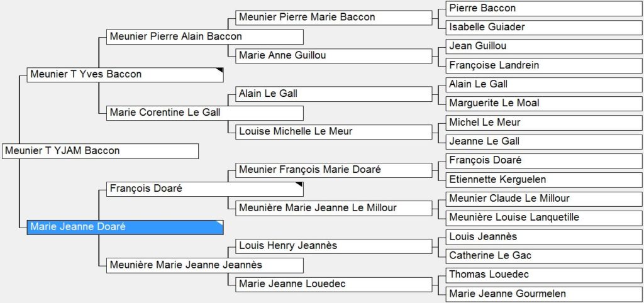Select Louise Michelle Le Meur
This screenshot has height=303, width=644.
coord(334,132)
